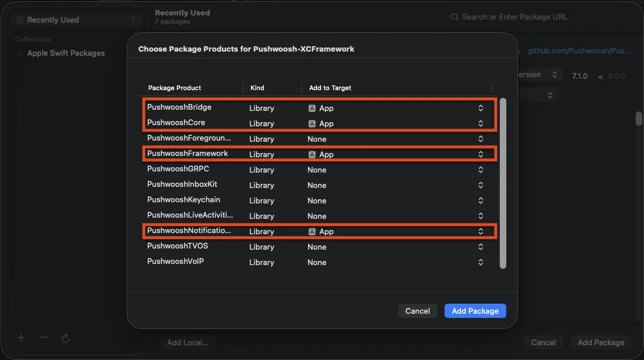
Task: Click the plus icon to add collection
Action: (21, 338)
